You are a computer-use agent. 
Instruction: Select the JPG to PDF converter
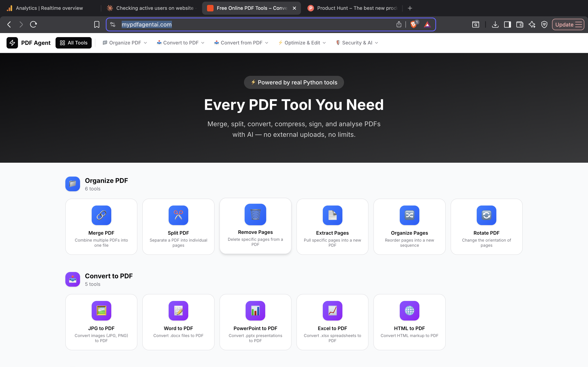tap(101, 322)
